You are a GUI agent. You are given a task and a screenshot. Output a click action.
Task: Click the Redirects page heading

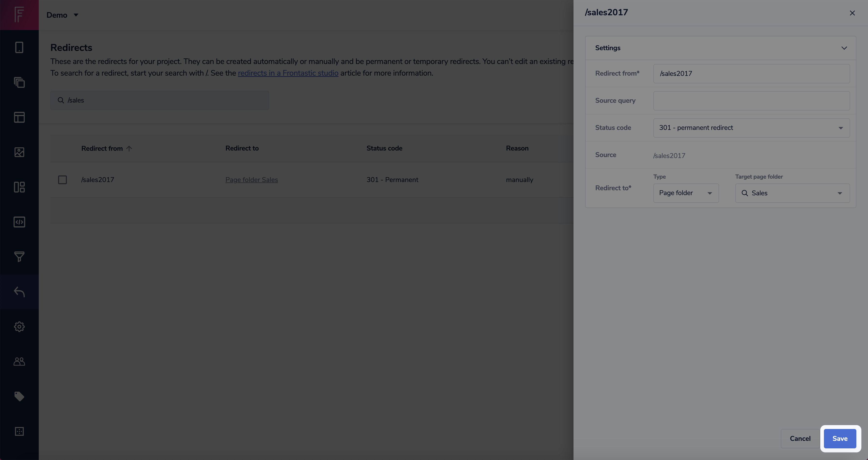pyautogui.click(x=71, y=48)
